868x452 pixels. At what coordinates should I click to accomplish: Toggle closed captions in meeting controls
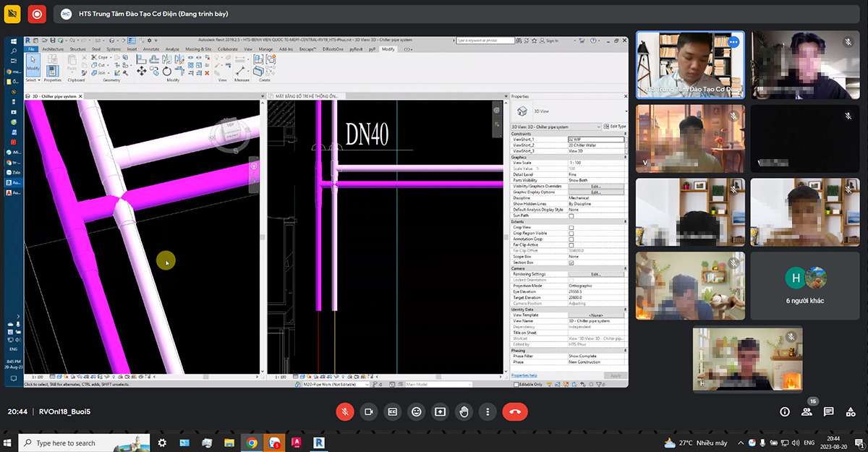point(392,412)
